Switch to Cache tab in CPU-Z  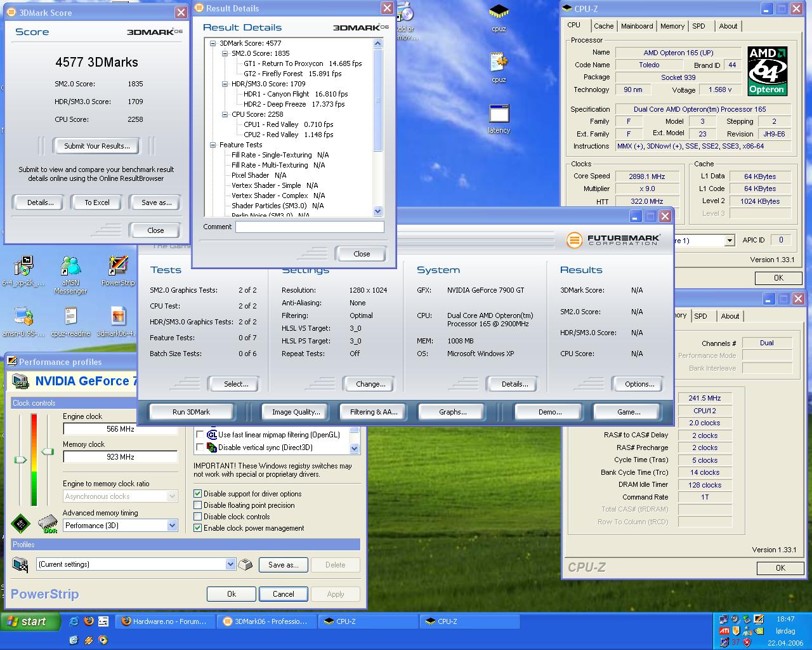click(603, 26)
